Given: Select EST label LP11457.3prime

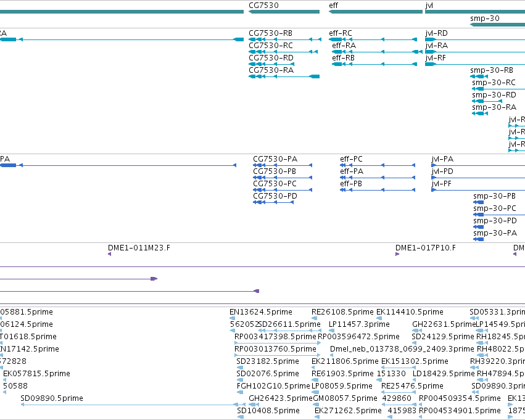Looking at the screenshot, I should click(359, 324).
